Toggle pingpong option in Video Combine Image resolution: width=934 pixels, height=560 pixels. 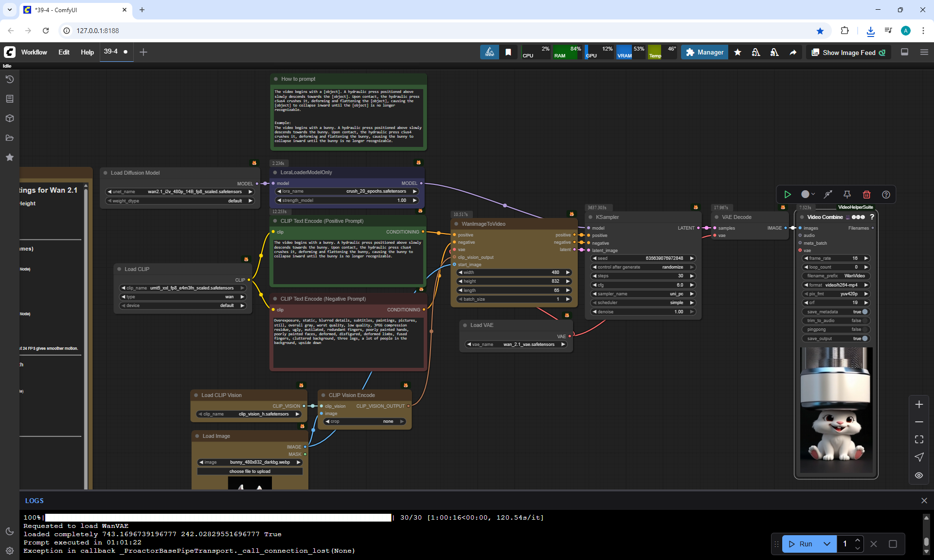[x=864, y=329]
